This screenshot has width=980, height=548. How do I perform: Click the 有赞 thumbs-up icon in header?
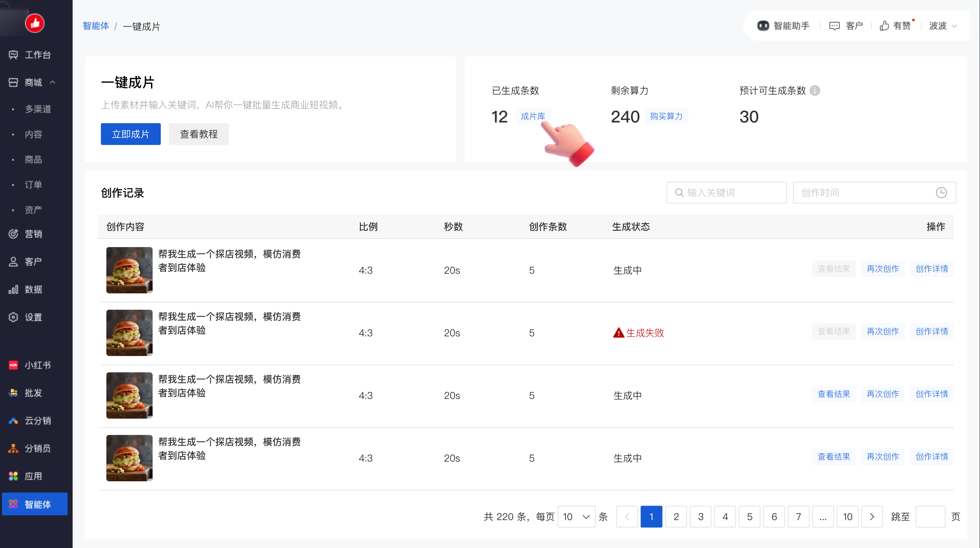coord(884,26)
